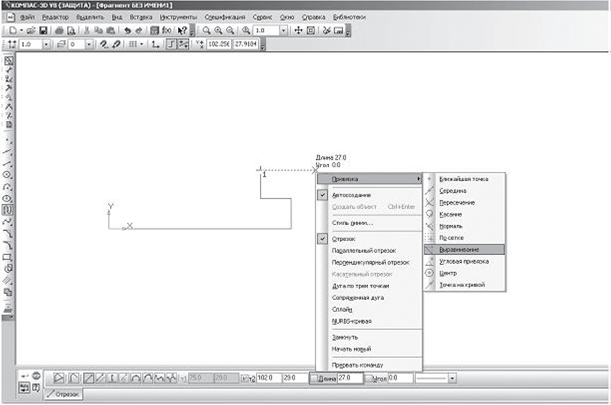The image size is (611, 405).
Task: Choose the arc by three points mode icon
Action: click(x=136, y=378)
